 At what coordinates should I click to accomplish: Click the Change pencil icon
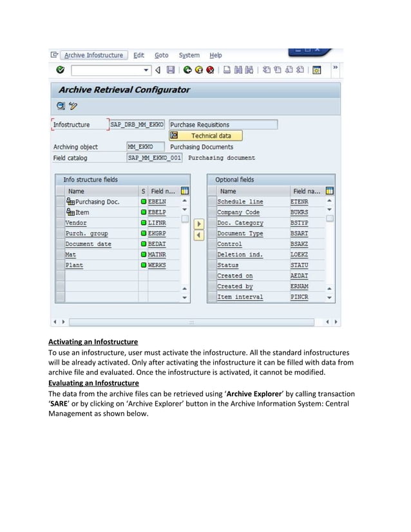click(73, 106)
